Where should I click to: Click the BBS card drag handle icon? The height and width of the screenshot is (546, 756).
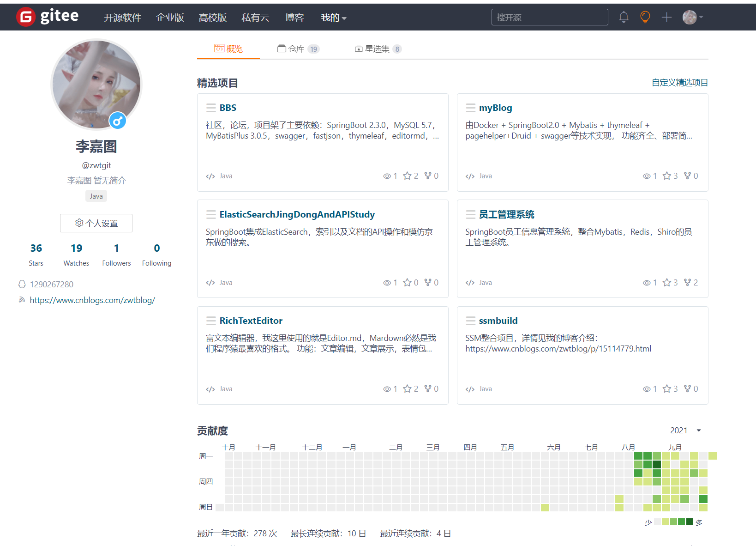(x=211, y=108)
